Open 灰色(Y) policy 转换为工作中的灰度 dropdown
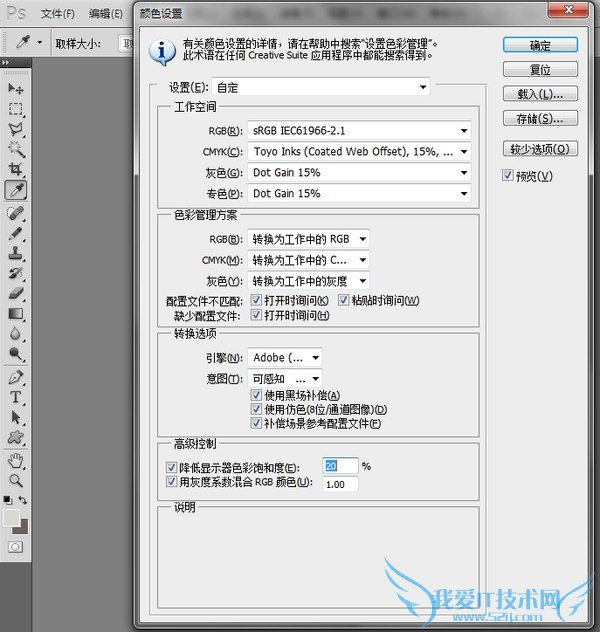Screen dimensions: 600x632 point(308,281)
